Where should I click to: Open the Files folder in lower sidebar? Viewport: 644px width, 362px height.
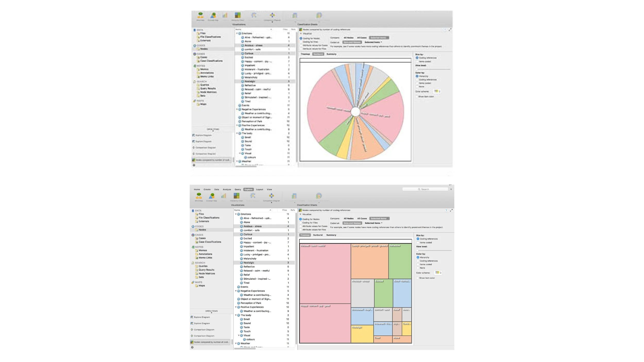(201, 214)
